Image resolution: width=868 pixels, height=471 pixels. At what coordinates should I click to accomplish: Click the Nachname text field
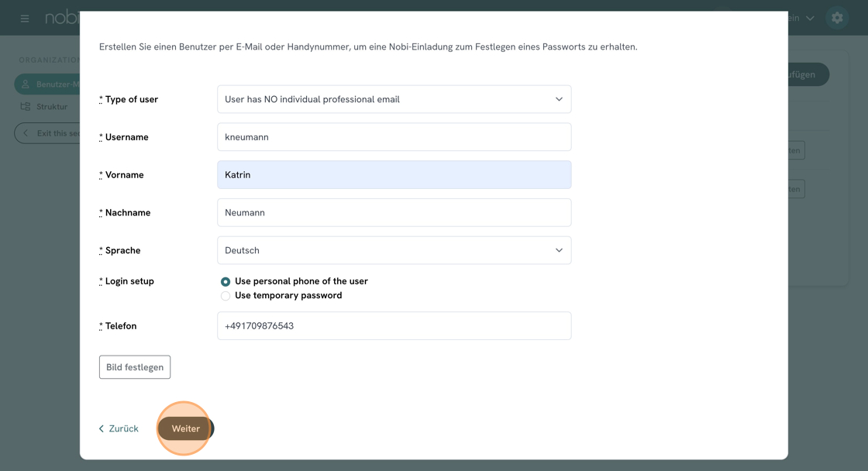pyautogui.click(x=394, y=212)
